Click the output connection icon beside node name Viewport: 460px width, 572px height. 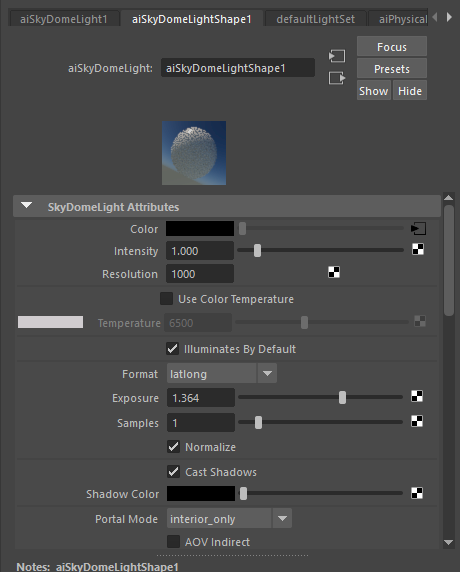coord(337,78)
